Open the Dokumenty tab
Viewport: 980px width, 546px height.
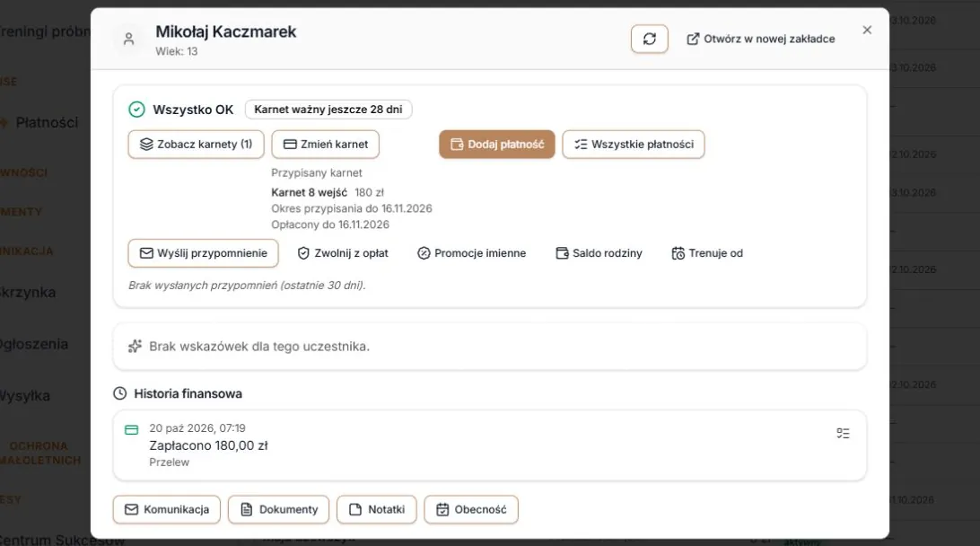[279, 510]
